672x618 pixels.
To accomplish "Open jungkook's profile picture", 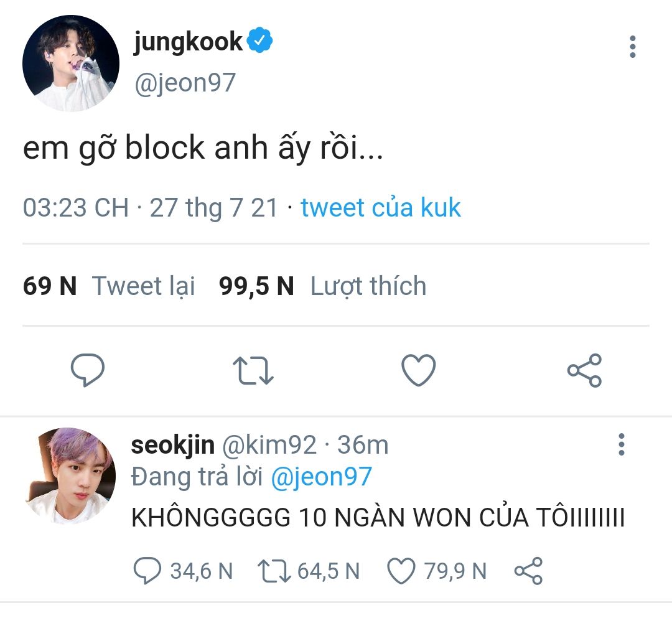I will [71, 63].
